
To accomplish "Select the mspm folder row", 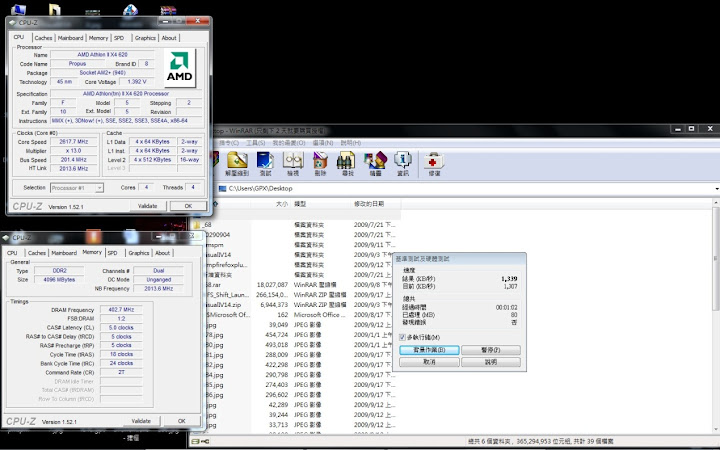I will 298,245.
